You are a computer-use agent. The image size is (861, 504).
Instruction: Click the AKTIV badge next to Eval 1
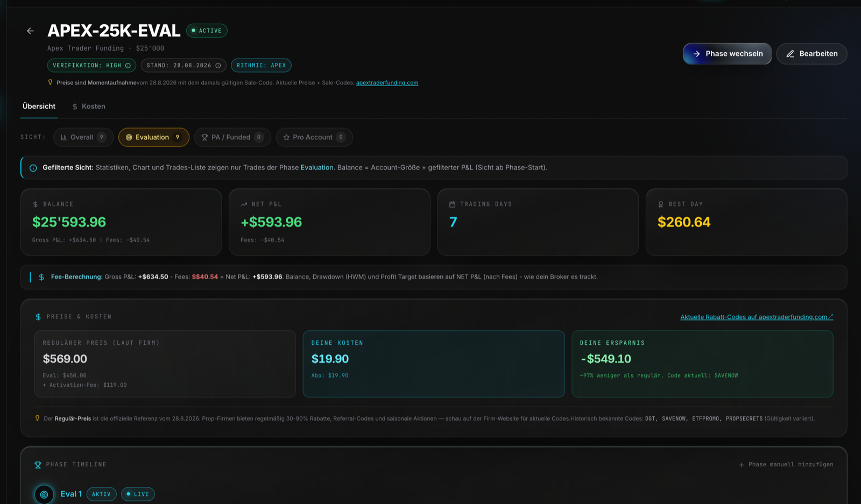click(x=101, y=494)
